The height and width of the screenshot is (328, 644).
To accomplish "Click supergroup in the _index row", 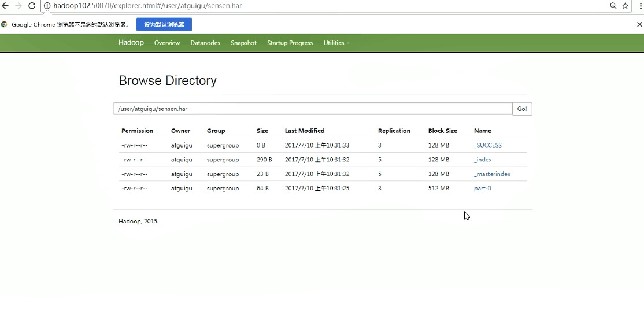I will (x=223, y=160).
